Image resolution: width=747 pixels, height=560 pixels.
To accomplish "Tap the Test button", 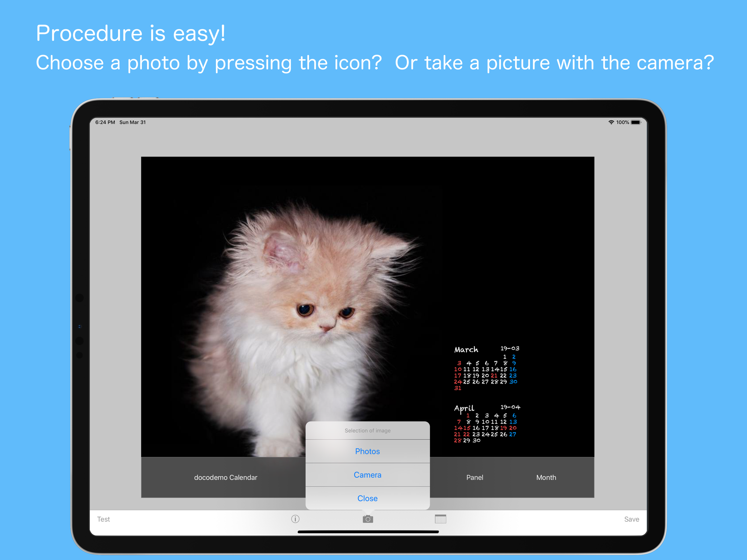I will 103,519.
